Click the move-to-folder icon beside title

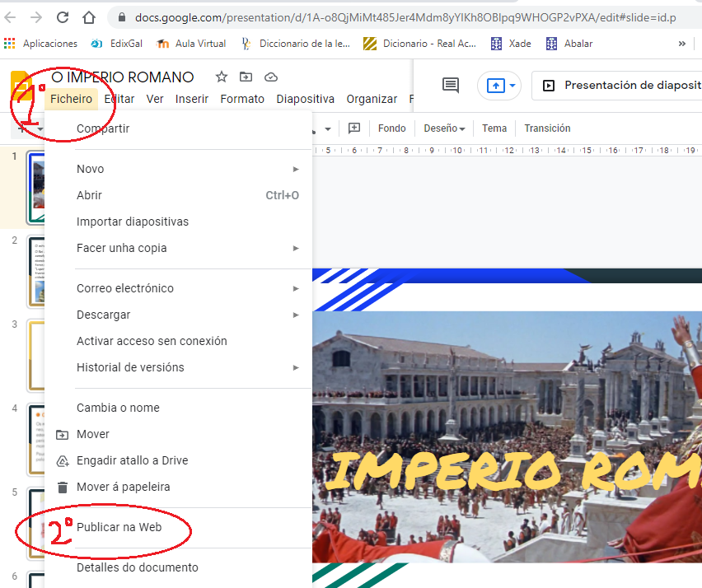[x=246, y=77]
